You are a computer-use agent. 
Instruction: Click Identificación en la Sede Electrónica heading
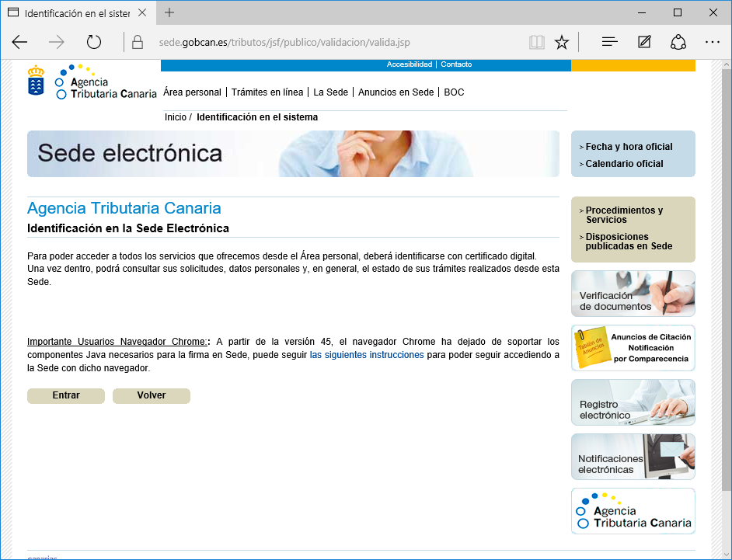[x=128, y=228]
